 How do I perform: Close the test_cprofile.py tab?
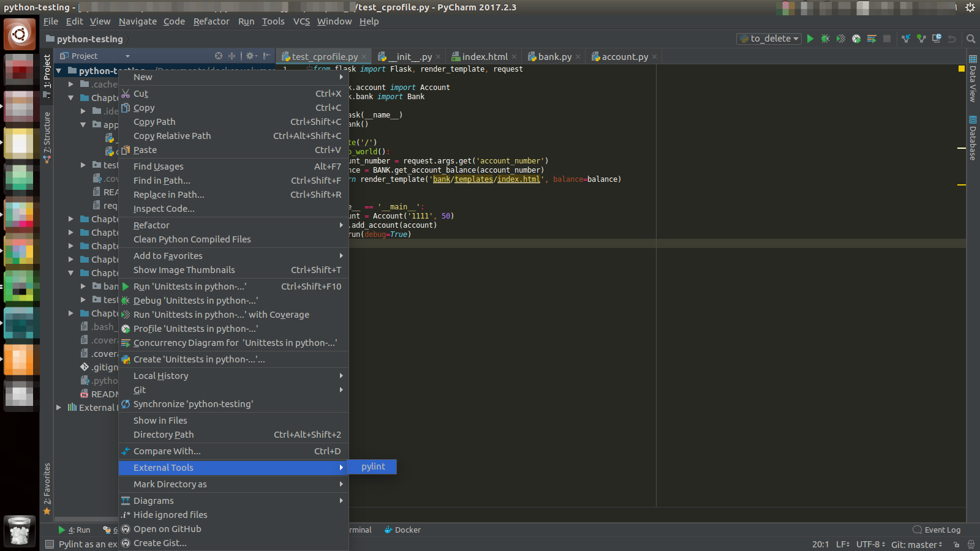(364, 57)
